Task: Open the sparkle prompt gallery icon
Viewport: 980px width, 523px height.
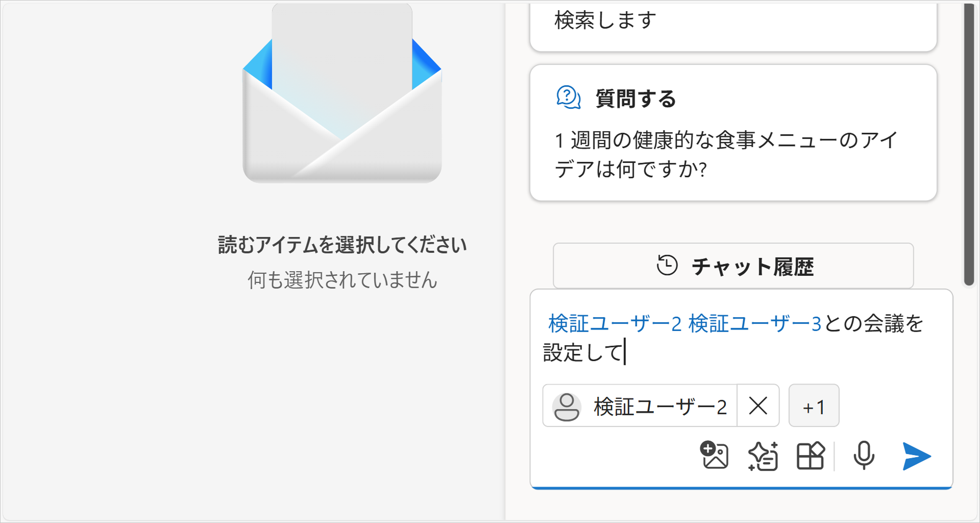Action: coord(763,456)
